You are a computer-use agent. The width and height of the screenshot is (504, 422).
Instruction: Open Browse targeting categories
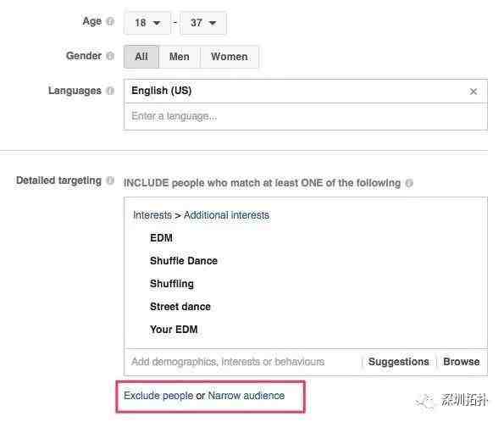pos(462,362)
